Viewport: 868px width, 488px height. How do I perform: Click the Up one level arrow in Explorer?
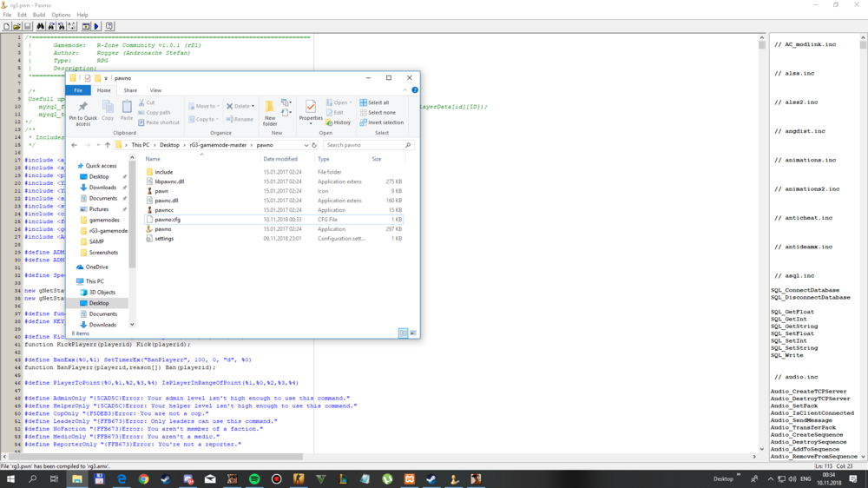click(108, 145)
